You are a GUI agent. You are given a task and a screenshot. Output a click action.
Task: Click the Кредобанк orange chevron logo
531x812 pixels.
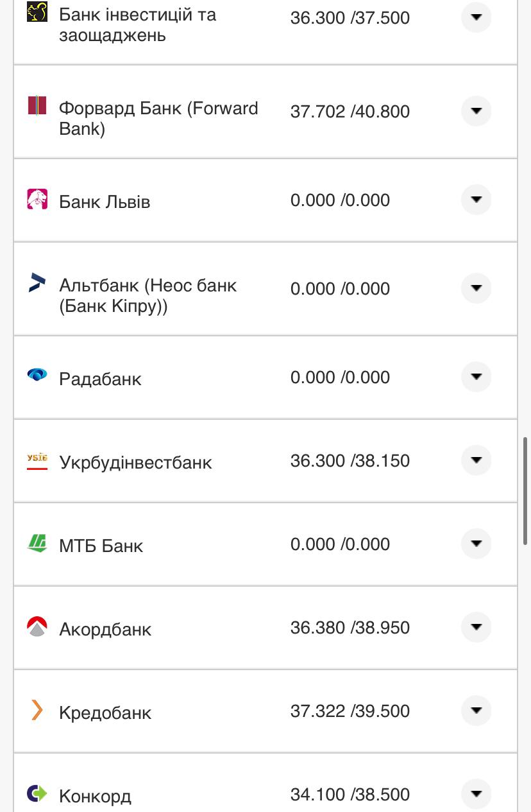37,710
